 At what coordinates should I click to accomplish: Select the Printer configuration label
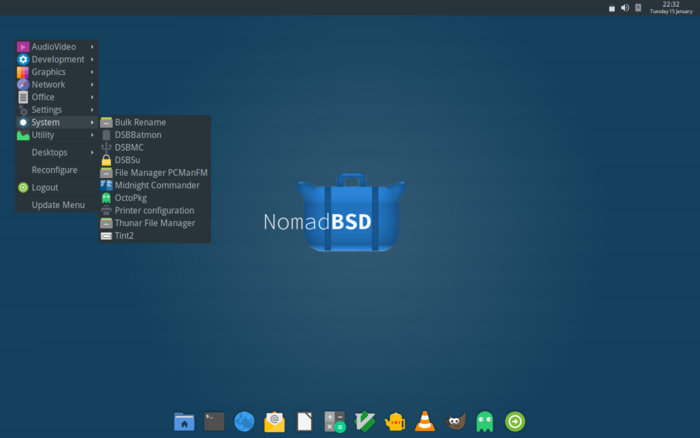click(x=154, y=210)
